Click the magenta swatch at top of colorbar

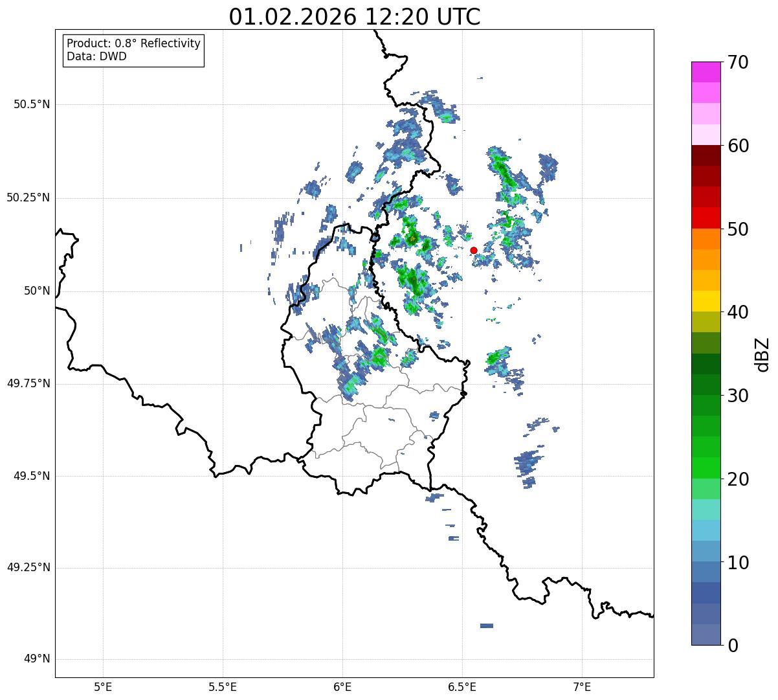pyautogui.click(x=706, y=72)
